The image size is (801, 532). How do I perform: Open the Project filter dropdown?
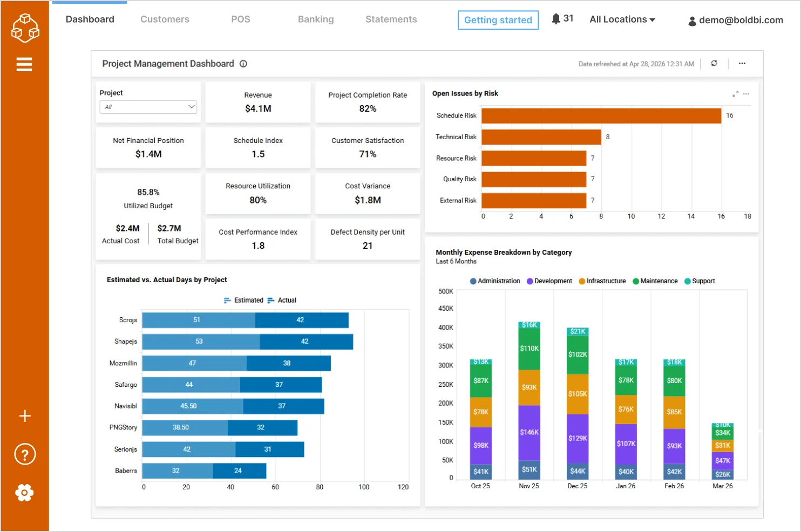tap(148, 107)
